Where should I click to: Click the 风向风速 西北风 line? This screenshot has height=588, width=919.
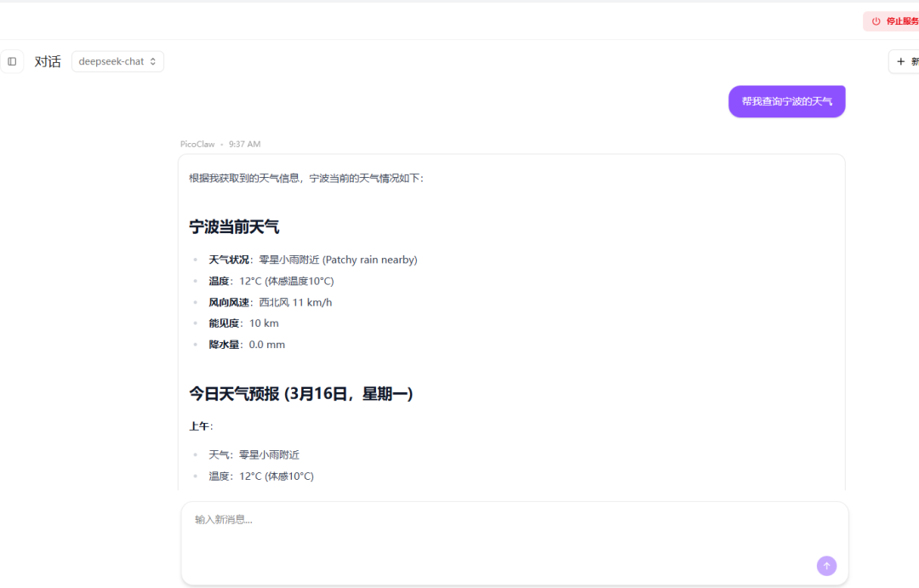pos(271,302)
